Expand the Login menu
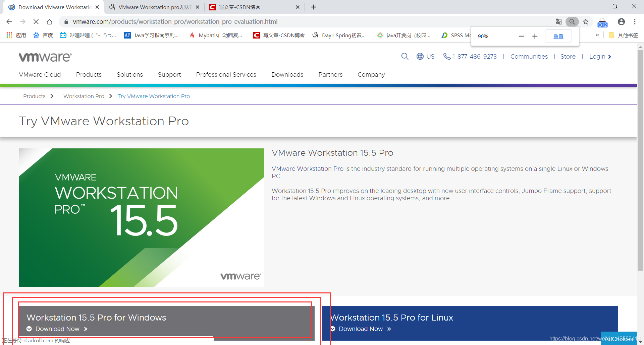The height and width of the screenshot is (345, 644). pos(600,57)
